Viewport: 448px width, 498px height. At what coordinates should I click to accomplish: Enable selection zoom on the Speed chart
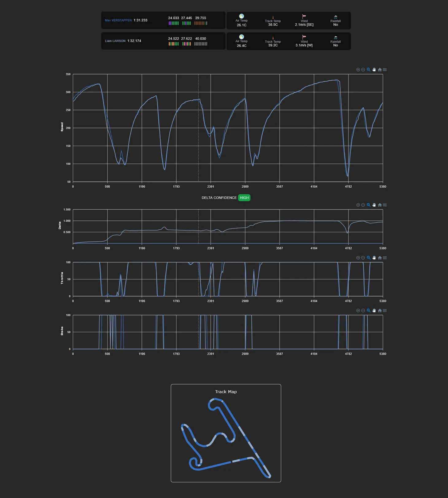pyautogui.click(x=369, y=70)
